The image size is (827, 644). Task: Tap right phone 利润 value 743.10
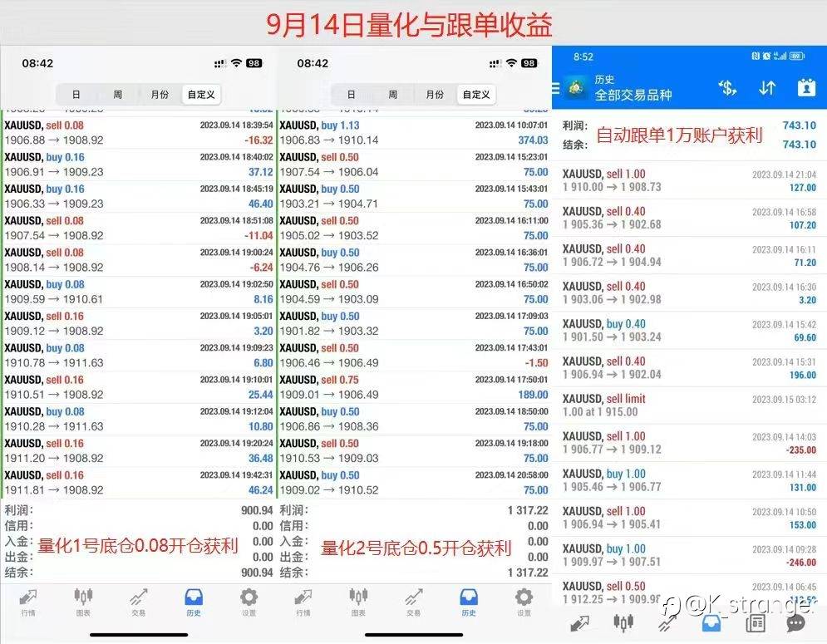pos(799,125)
